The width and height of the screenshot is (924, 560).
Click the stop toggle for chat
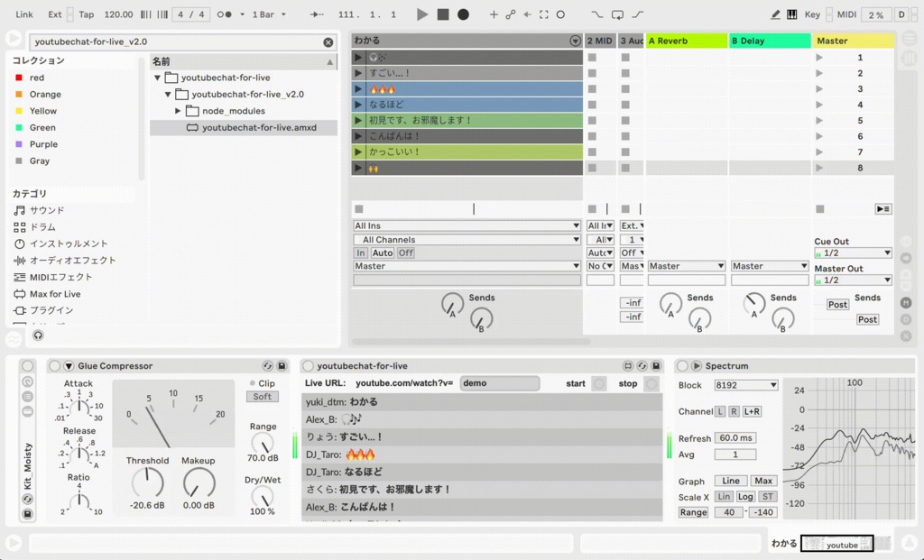coord(651,384)
